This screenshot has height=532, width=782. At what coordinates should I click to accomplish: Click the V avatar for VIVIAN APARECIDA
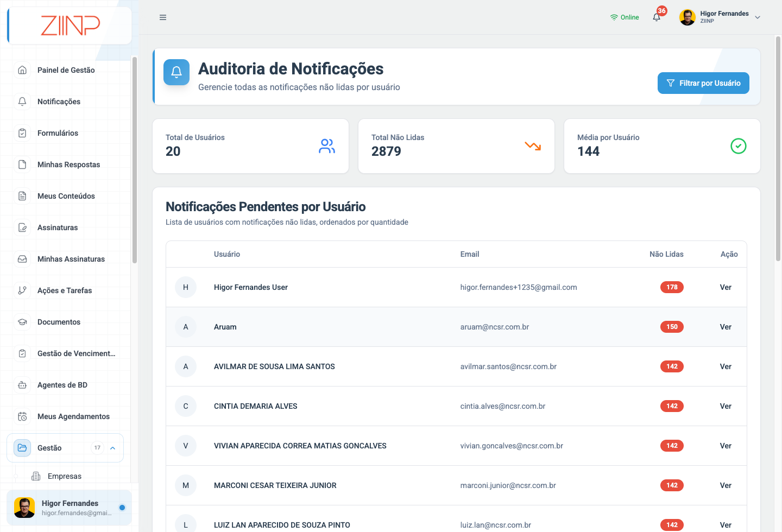coord(186,446)
